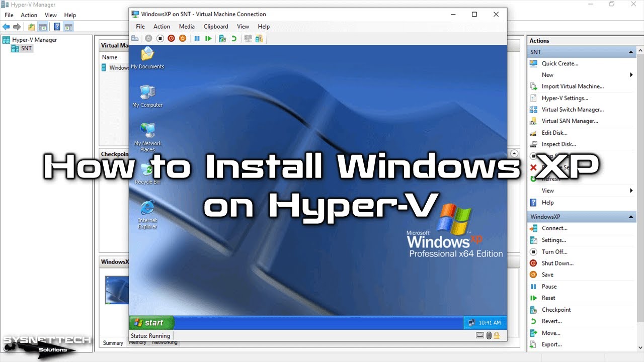Screen dimensions: 644x362
Task: Click keyboard status icon in VM status bar
Action: [x=479, y=335]
